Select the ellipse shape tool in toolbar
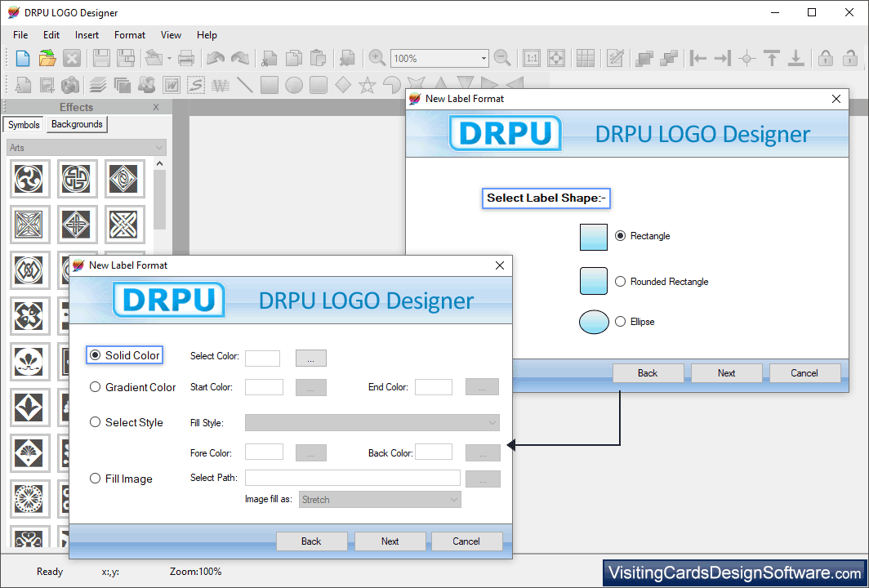 pos(294,85)
